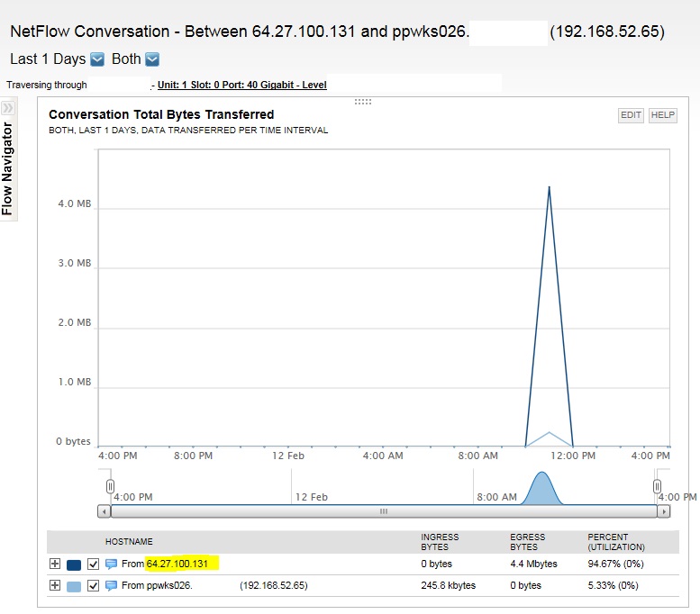Click the timeline scrollbar middle grip
Image resolution: width=700 pixels, height=614 pixels.
(384, 511)
